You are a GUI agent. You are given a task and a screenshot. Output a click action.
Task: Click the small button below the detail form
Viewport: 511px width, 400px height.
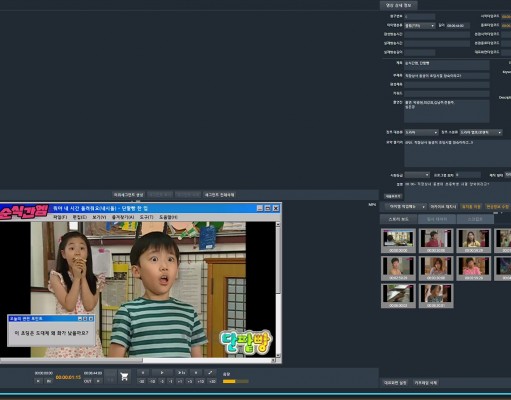point(393,196)
